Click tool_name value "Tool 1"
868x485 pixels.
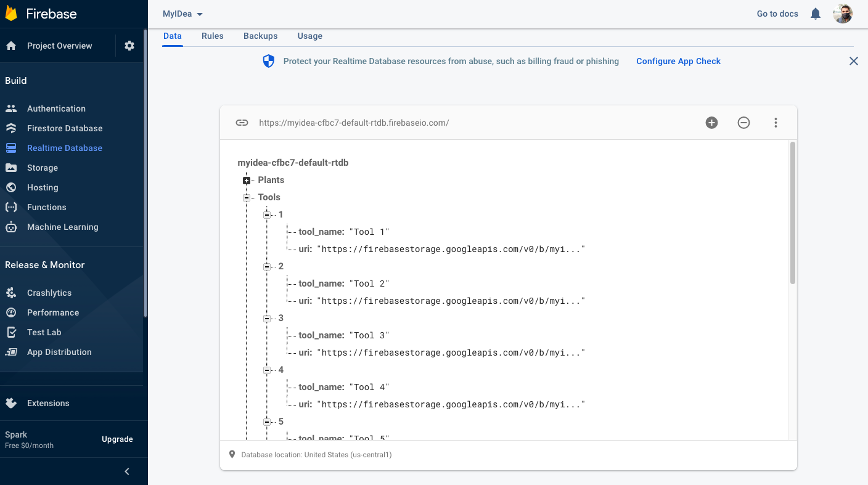(x=370, y=232)
